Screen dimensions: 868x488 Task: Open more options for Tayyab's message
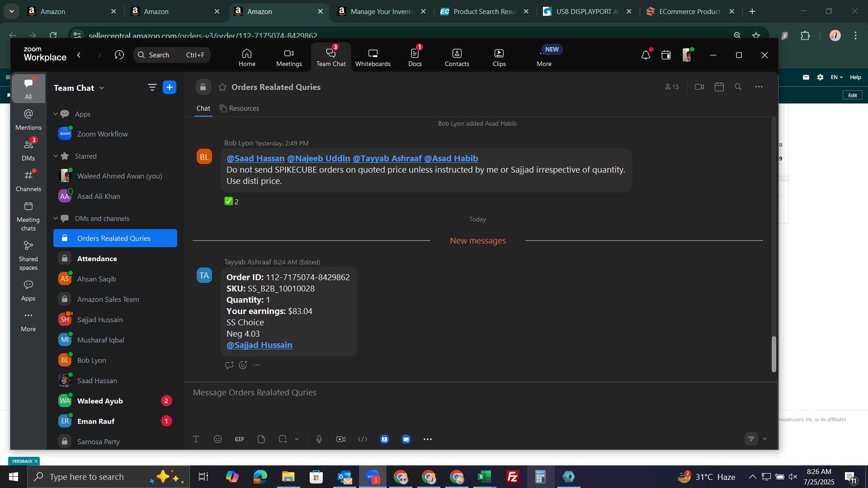pos(257,365)
